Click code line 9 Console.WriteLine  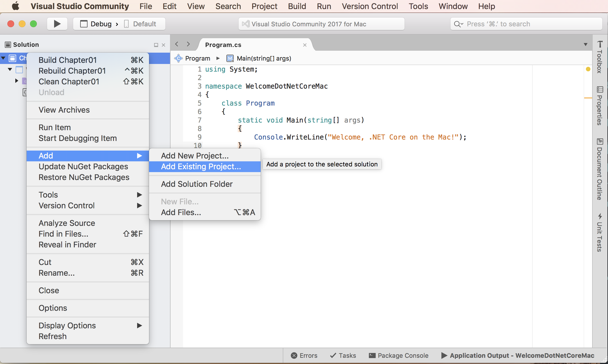pos(360,137)
